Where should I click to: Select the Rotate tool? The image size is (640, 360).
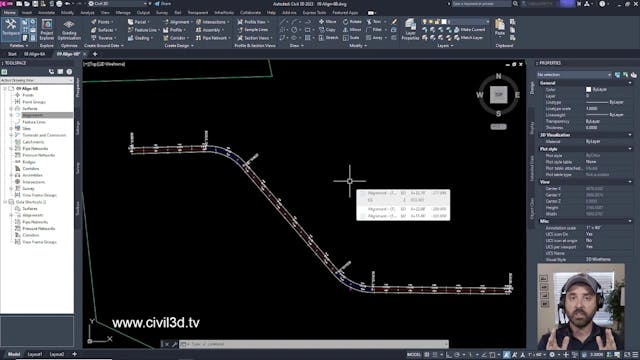[x=352, y=22]
